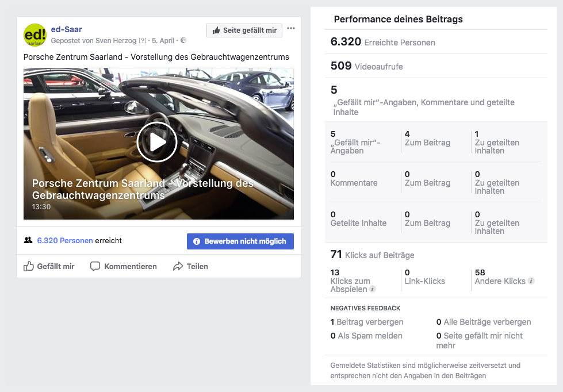Screen dimensions: 563x392
Task: Click 0 Seite gefällt mir nicht mehr entry
Action: coord(480,340)
